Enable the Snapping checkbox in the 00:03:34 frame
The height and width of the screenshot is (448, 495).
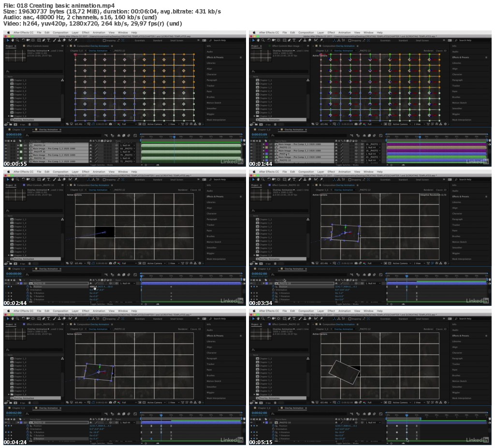pos(350,180)
